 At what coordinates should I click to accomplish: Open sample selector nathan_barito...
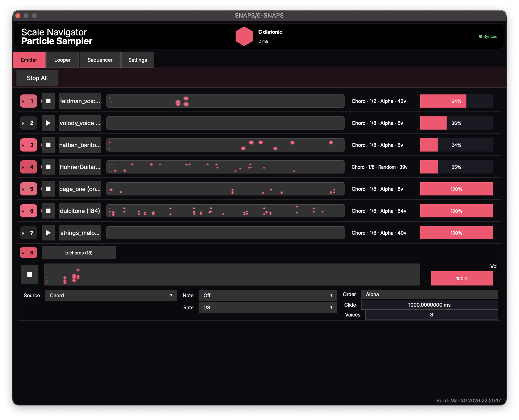point(80,145)
